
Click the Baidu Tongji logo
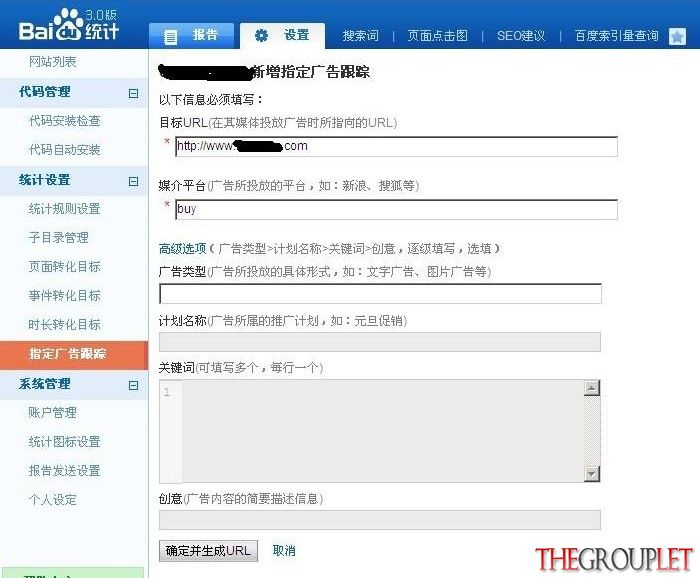69,25
